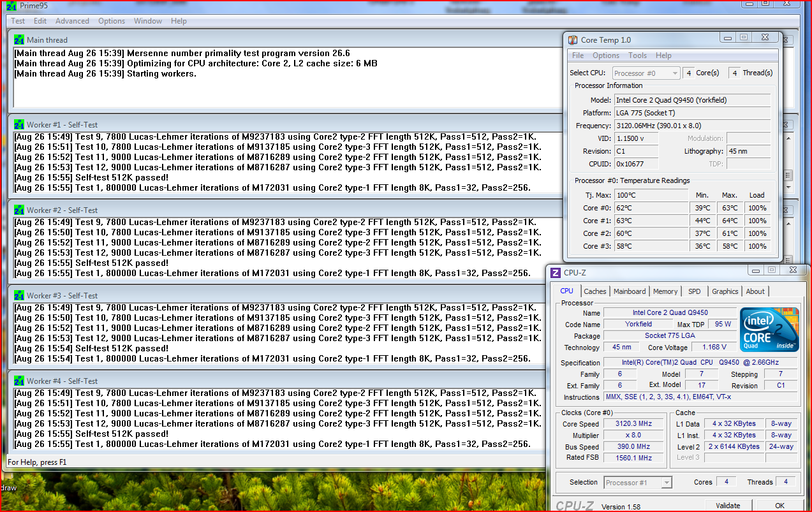The width and height of the screenshot is (812, 512).
Task: Open Prime95 Help menu
Action: coord(179,21)
